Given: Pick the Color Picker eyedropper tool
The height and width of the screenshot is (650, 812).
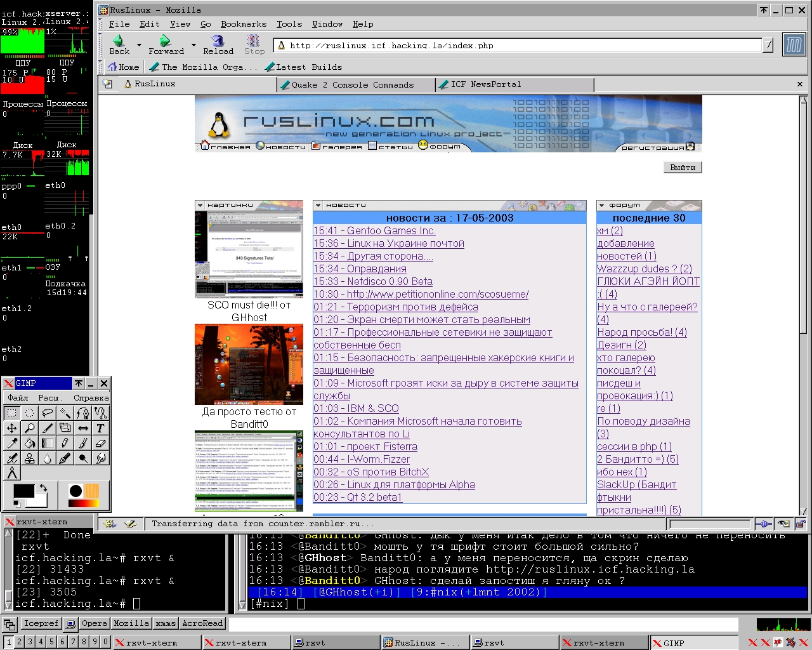Looking at the screenshot, I should 12,444.
